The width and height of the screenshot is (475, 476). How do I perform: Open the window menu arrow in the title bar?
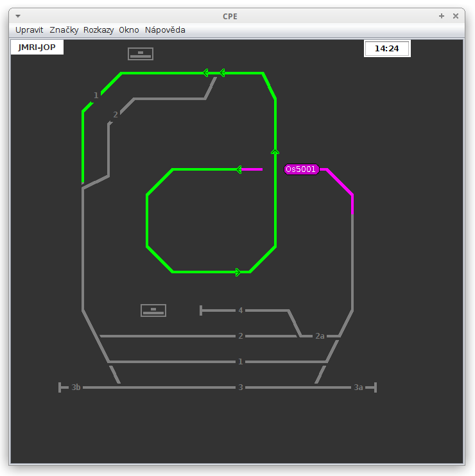click(18, 16)
